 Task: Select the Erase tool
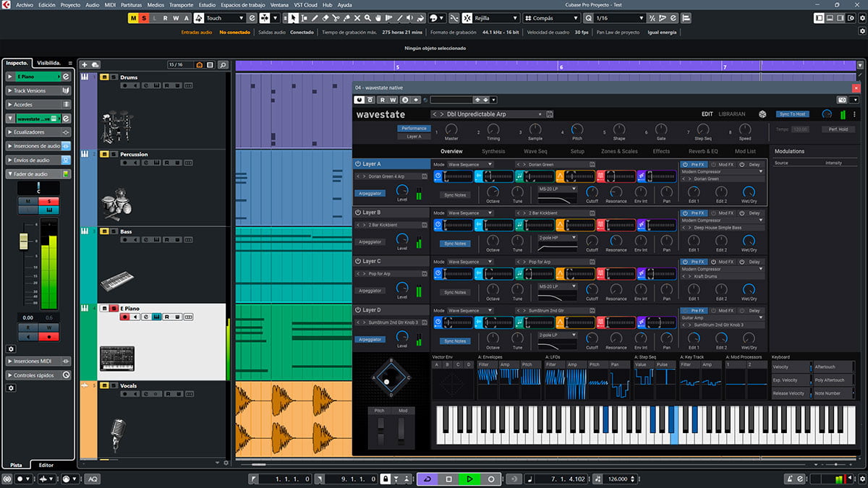326,18
